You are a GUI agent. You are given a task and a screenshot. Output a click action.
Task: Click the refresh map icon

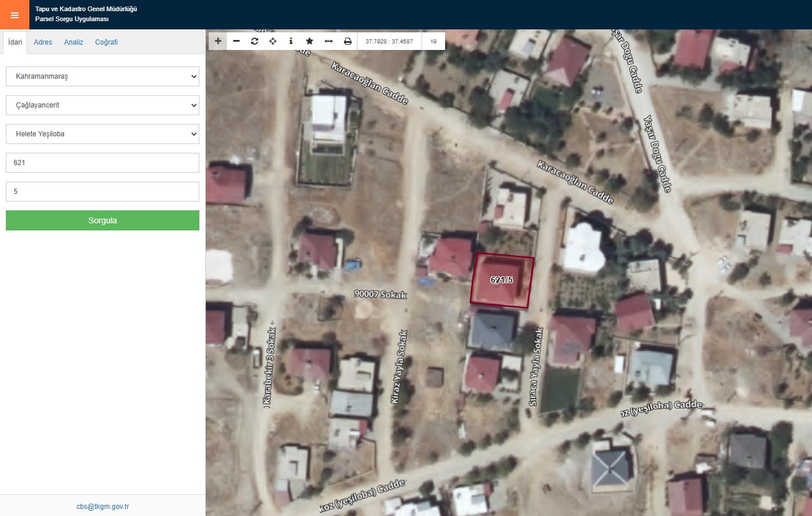[x=255, y=41]
